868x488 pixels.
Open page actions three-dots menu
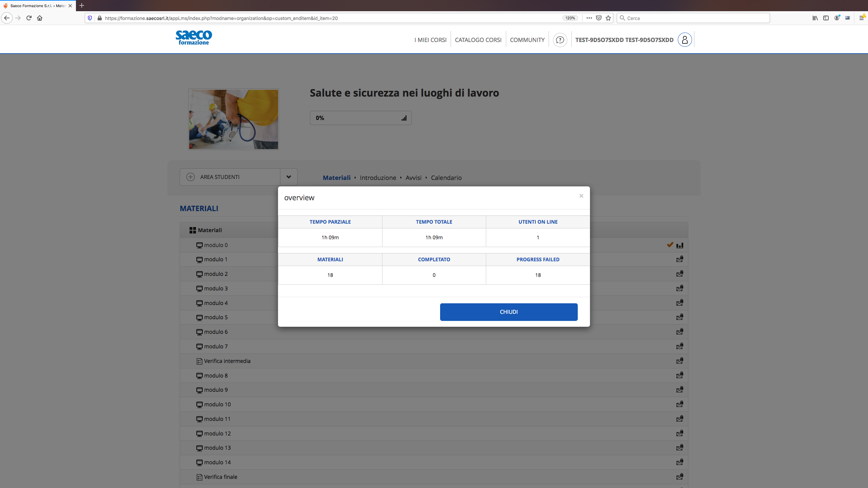(589, 18)
